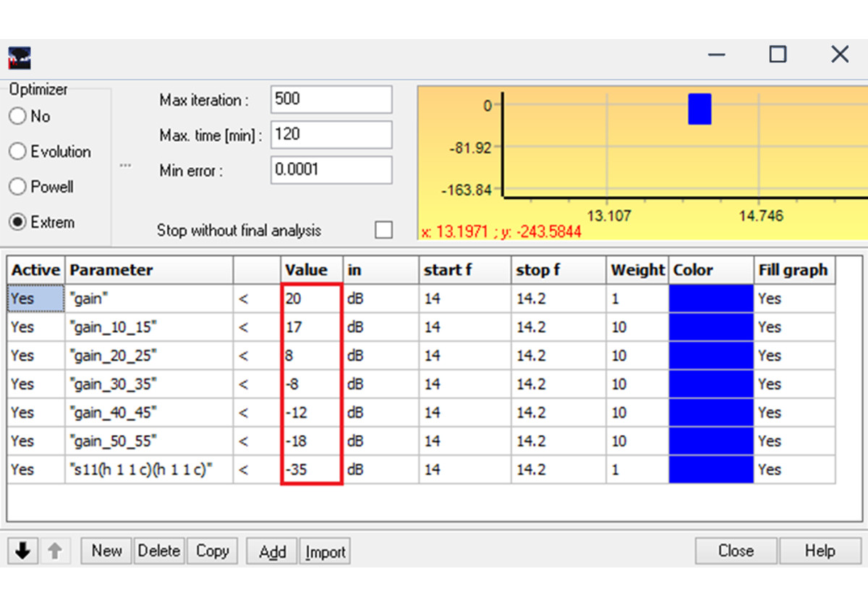Click the Fill graph column header
The image size is (868, 608).
tap(795, 270)
